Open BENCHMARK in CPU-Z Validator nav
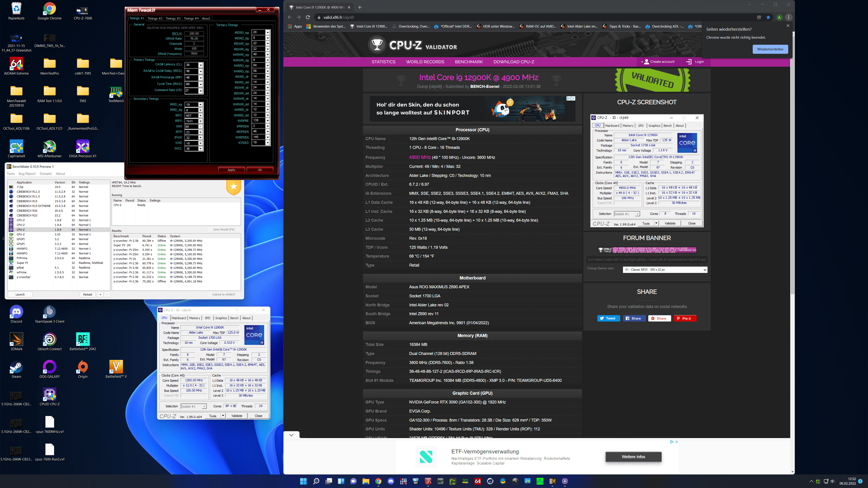Image resolution: width=868 pixels, height=488 pixels. point(469,62)
